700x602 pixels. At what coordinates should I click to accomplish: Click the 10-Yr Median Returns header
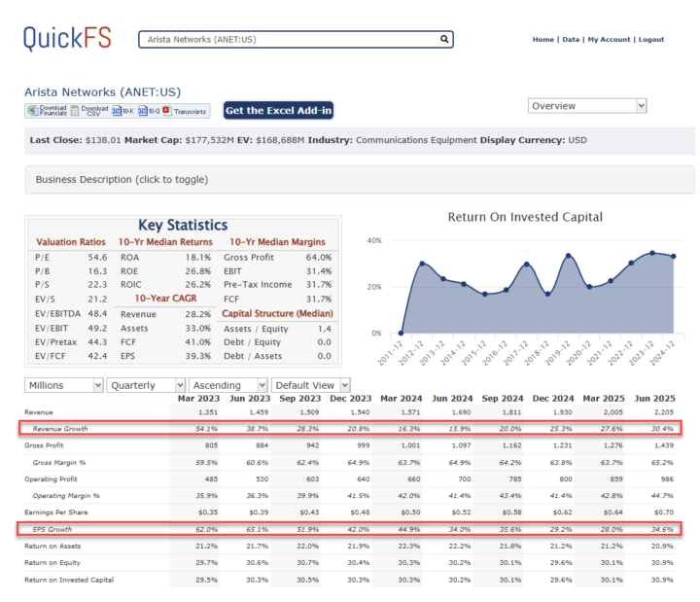pos(165,242)
